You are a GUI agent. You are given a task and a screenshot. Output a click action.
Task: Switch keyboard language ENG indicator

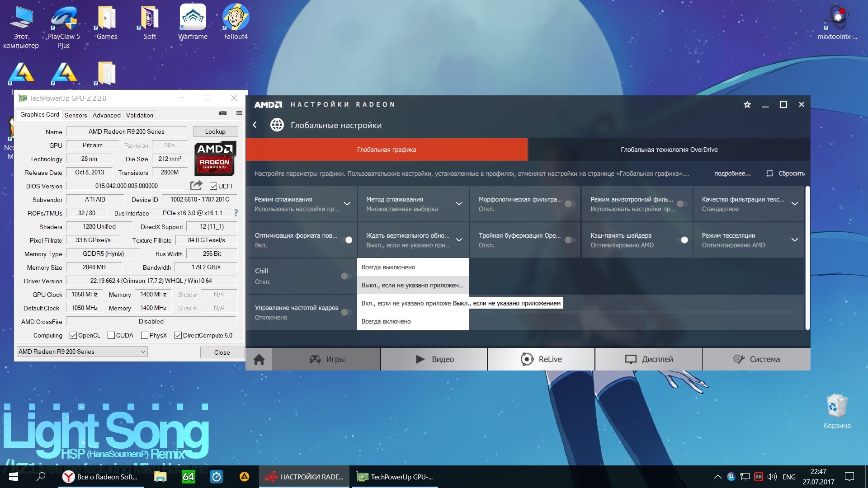pyautogui.click(x=789, y=477)
